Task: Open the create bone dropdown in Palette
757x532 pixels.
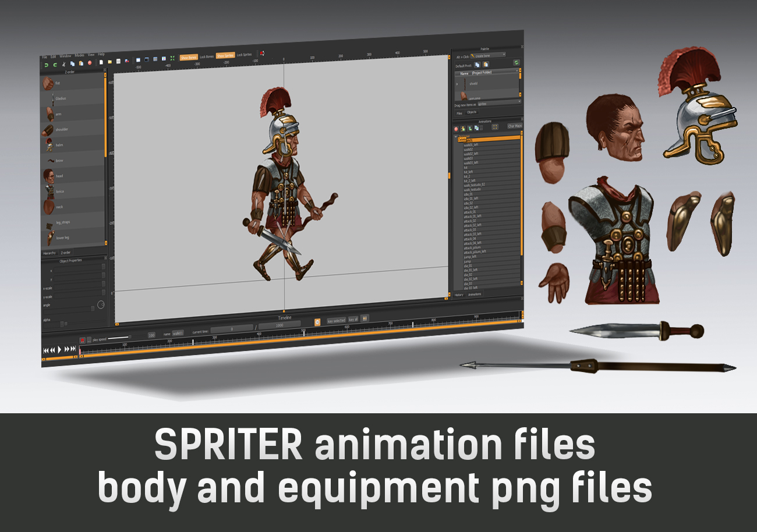Action: coord(488,55)
